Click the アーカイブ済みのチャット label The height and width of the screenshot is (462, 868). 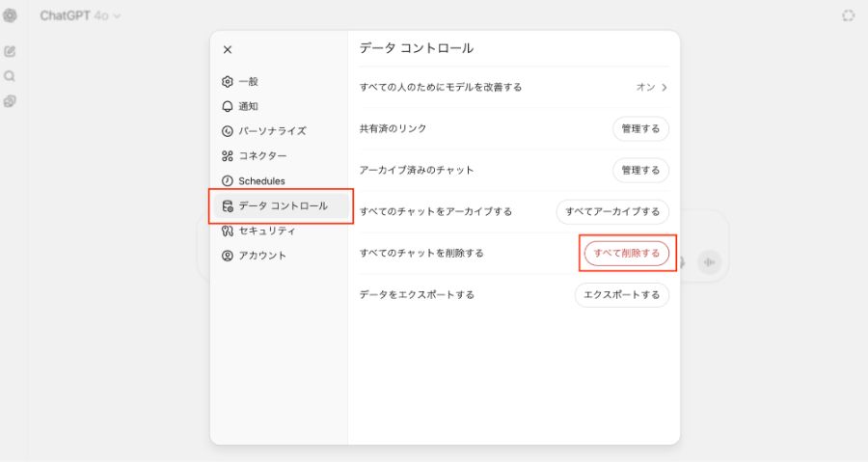point(417,171)
